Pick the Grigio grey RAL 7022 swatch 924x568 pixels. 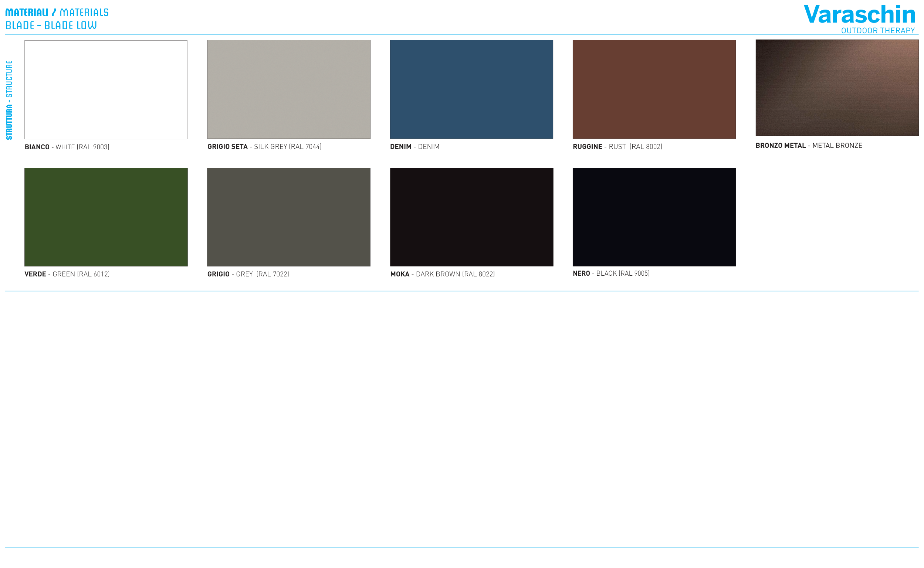tap(288, 217)
